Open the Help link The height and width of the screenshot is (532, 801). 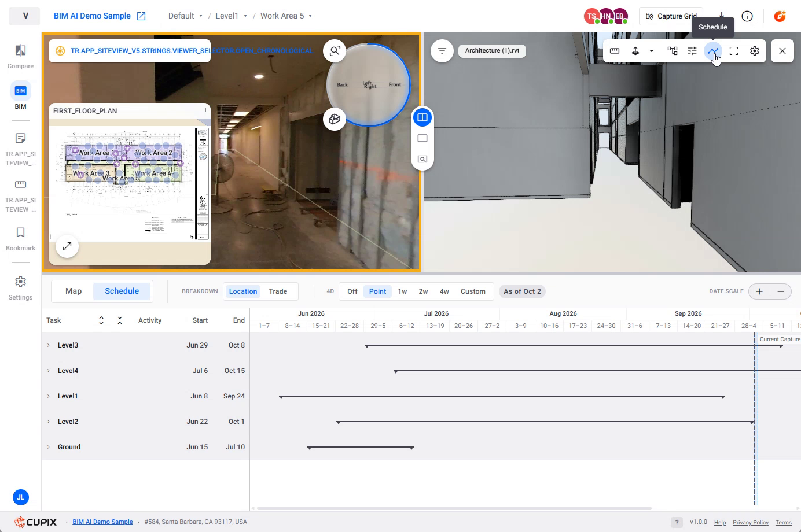pyautogui.click(x=720, y=522)
